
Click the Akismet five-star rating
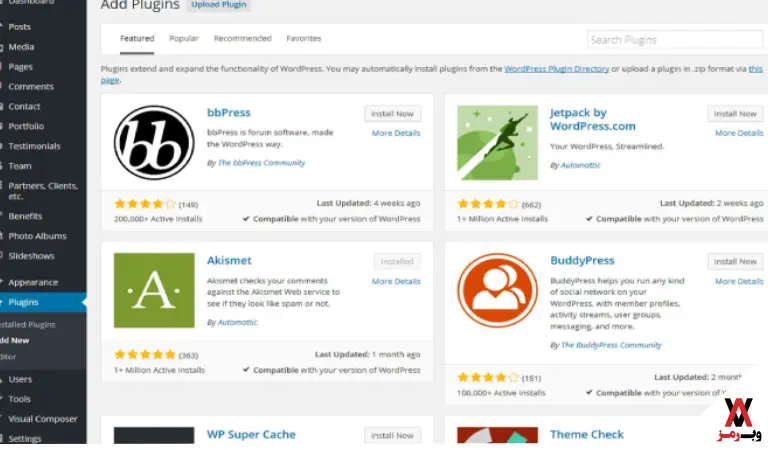point(144,354)
